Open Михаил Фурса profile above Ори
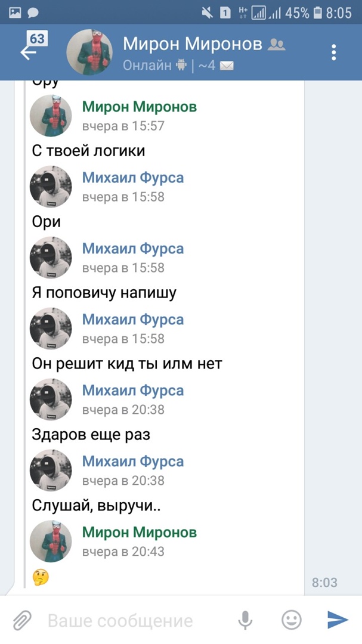The width and height of the screenshot is (362, 644). [132, 178]
